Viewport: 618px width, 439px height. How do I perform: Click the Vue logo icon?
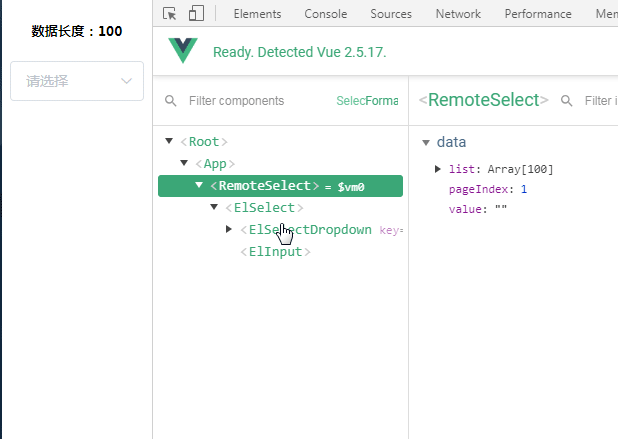point(182,50)
